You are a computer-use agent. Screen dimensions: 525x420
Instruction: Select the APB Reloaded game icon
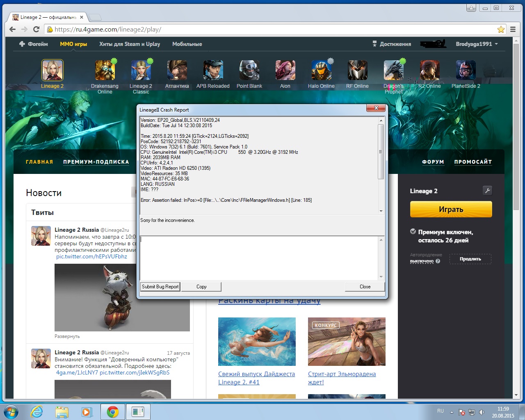(213, 70)
